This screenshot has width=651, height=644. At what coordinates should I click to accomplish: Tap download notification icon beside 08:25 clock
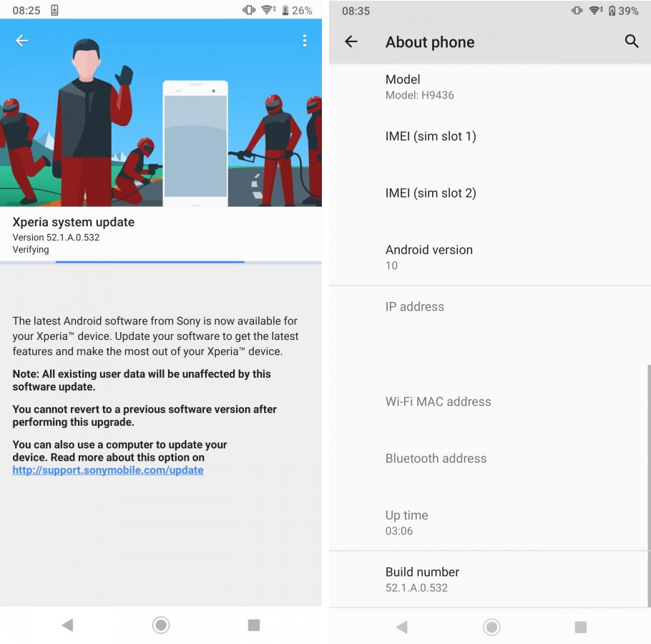pyautogui.click(x=54, y=11)
